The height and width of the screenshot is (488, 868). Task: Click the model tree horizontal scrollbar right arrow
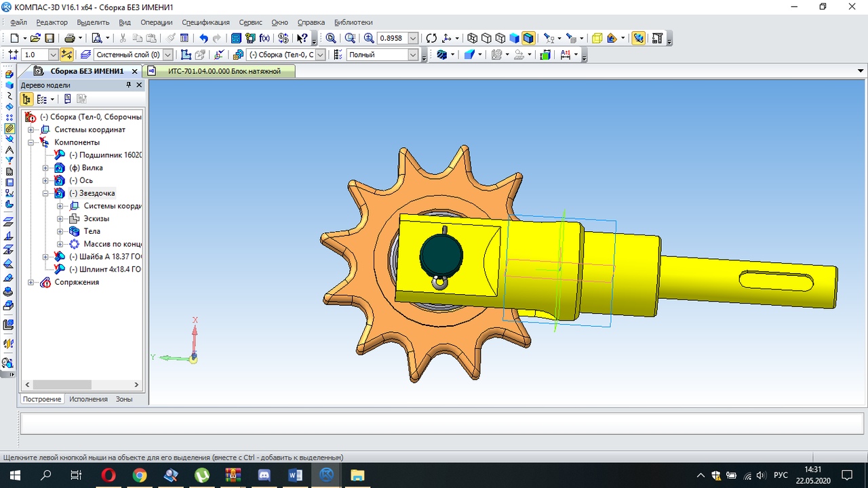[x=136, y=384]
